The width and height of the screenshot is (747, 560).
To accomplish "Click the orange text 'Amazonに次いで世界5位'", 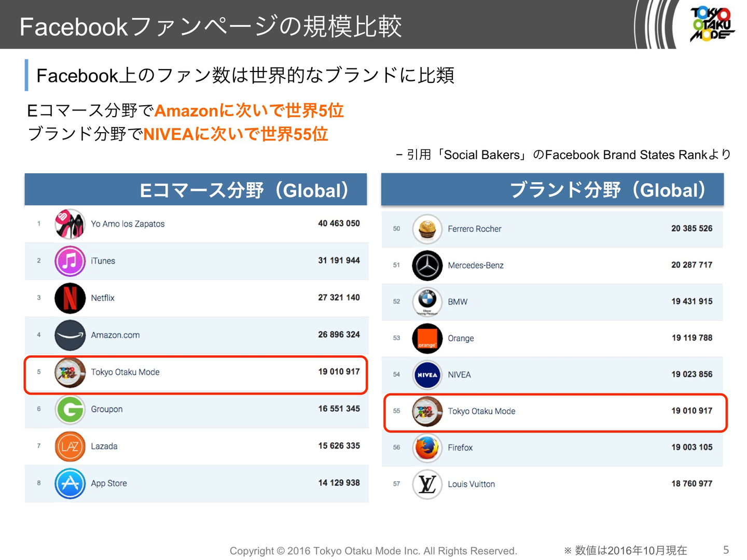I will click(x=249, y=110).
